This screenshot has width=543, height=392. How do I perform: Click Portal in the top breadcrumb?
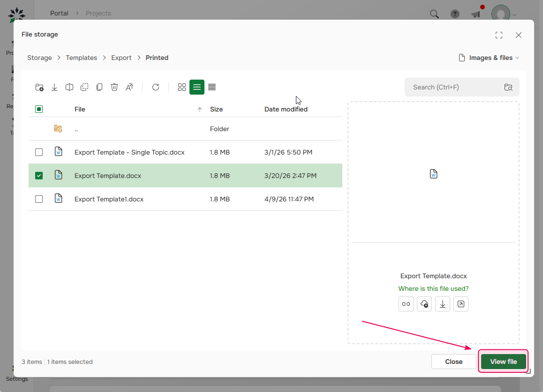coord(59,13)
